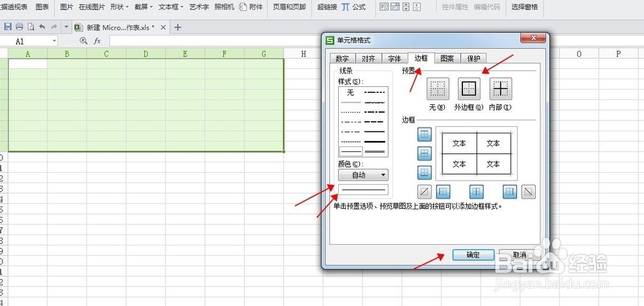This screenshot has width=644, height=306.
Task: Click 艺术字 word art button
Action: point(199,7)
